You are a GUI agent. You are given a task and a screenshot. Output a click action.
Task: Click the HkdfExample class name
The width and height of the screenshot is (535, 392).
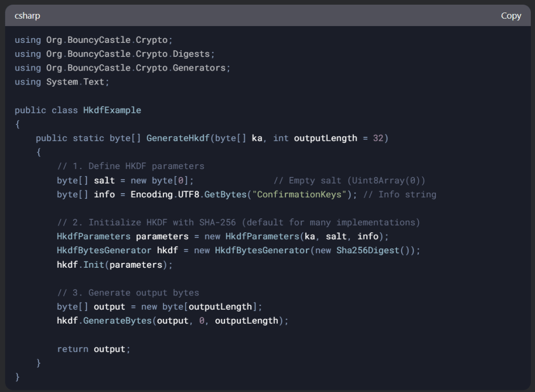pos(112,110)
